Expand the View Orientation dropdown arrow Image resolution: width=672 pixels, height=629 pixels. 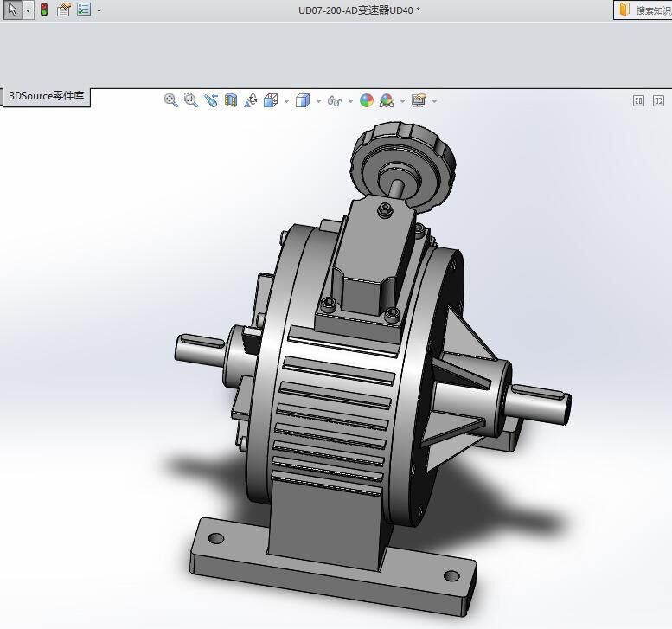point(286,101)
